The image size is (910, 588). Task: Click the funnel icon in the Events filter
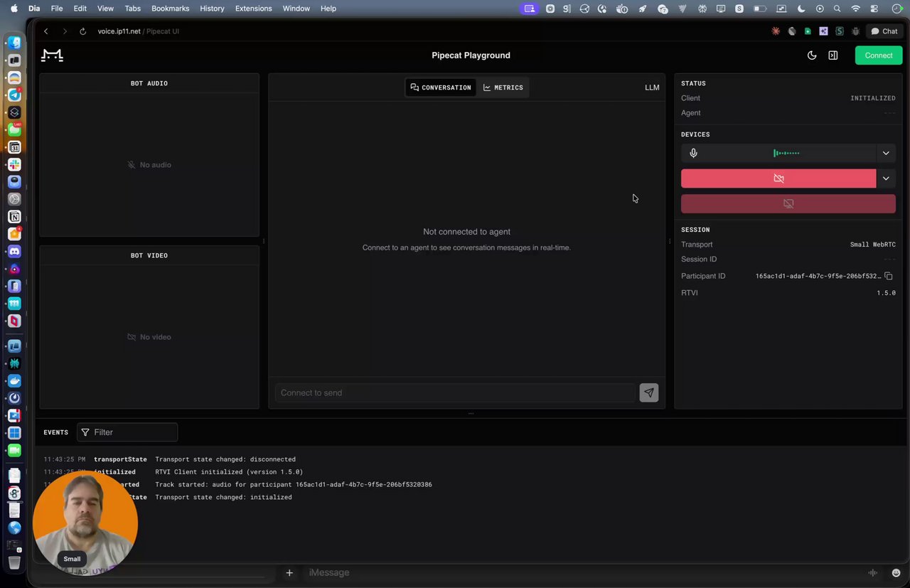(85, 432)
